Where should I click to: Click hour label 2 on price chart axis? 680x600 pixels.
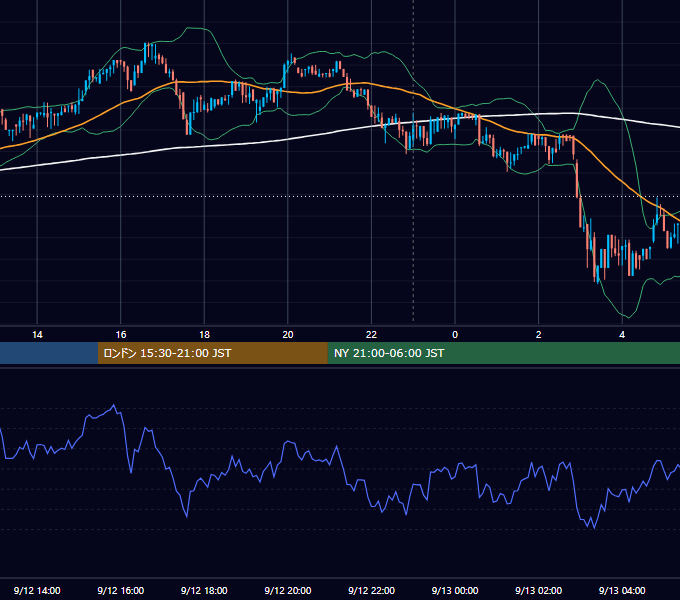(x=539, y=335)
